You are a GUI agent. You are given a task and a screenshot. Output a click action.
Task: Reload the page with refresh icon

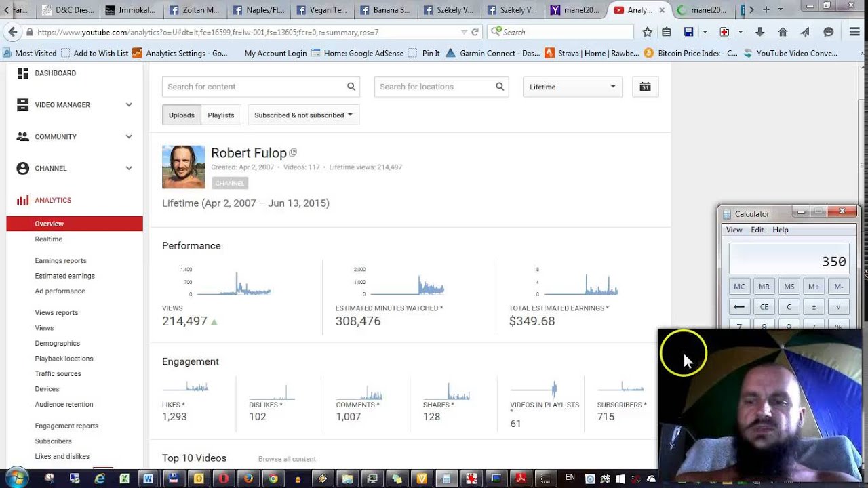(475, 32)
